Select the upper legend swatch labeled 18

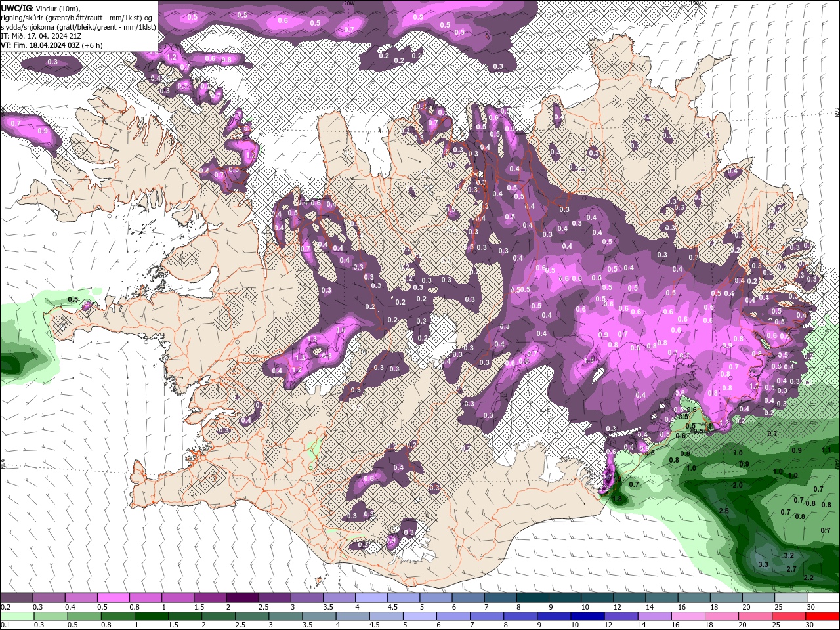pyautogui.click(x=726, y=597)
